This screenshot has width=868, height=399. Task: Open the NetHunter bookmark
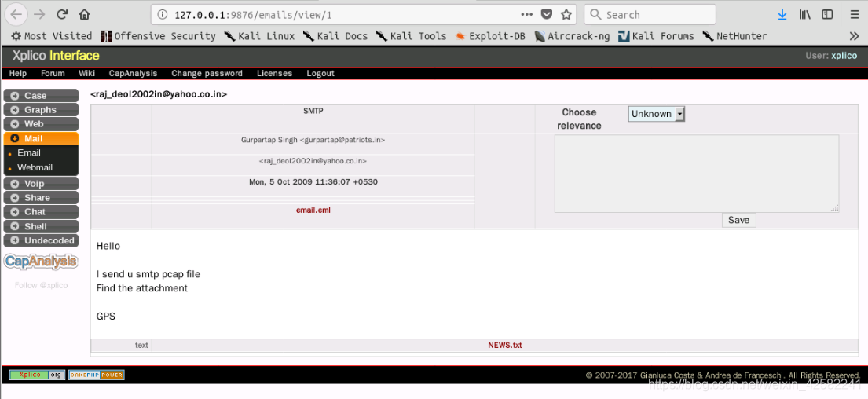pyautogui.click(x=734, y=36)
